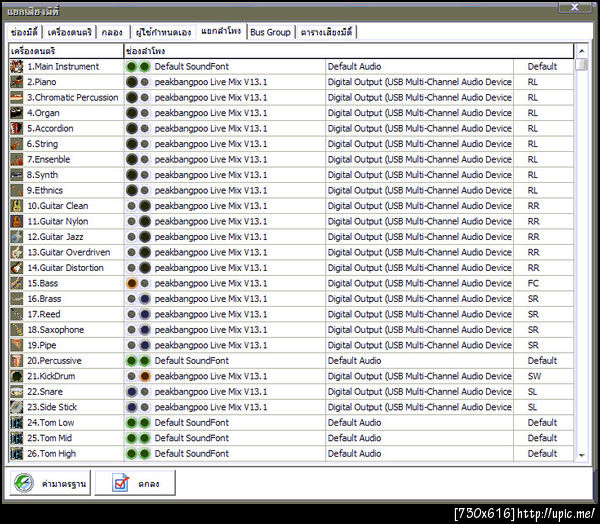The image size is (600, 524).
Task: Toggle orange left speaker dot for Bass
Action: [x=132, y=284]
